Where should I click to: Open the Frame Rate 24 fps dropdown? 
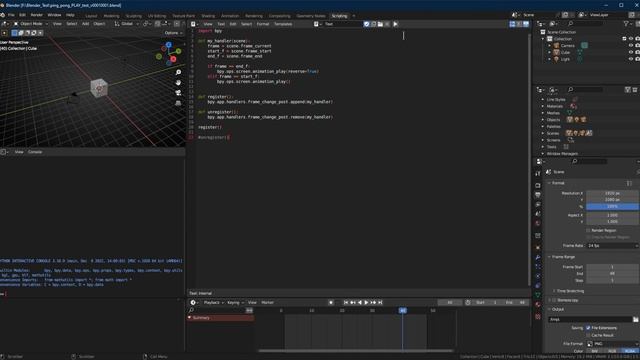point(612,246)
